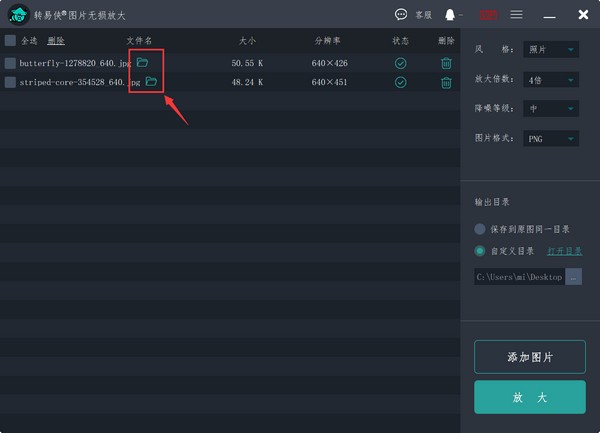Open the 降噪等级 dropdown
The width and height of the screenshot is (600, 433).
pos(551,109)
